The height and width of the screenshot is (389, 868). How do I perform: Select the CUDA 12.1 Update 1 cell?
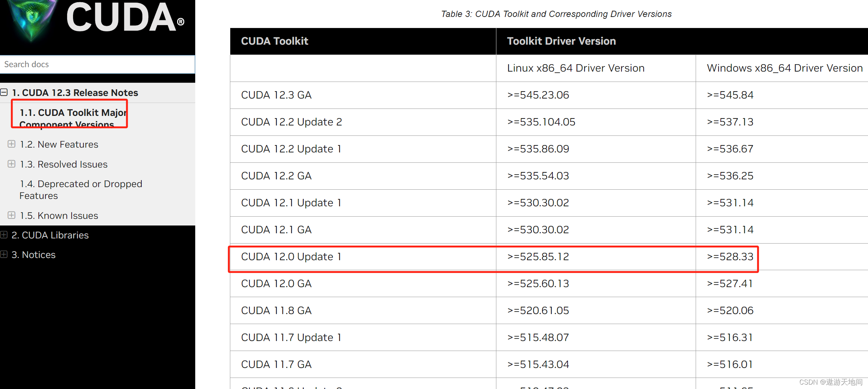click(x=363, y=203)
